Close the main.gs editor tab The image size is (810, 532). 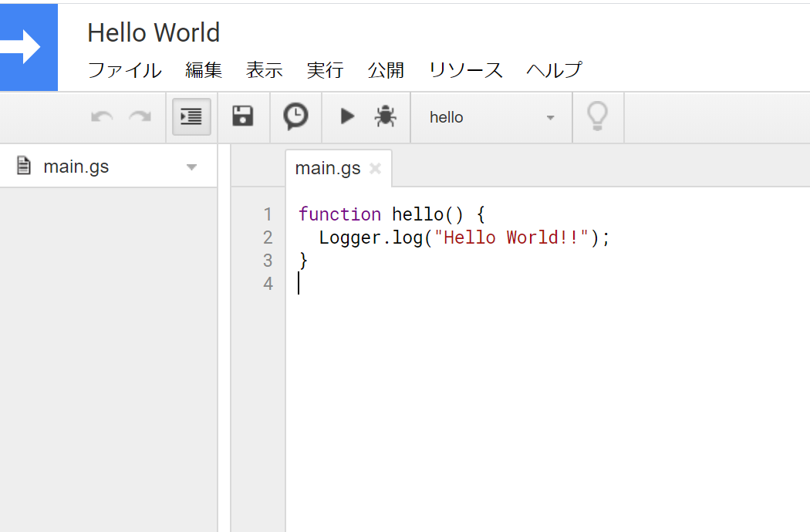(375, 169)
